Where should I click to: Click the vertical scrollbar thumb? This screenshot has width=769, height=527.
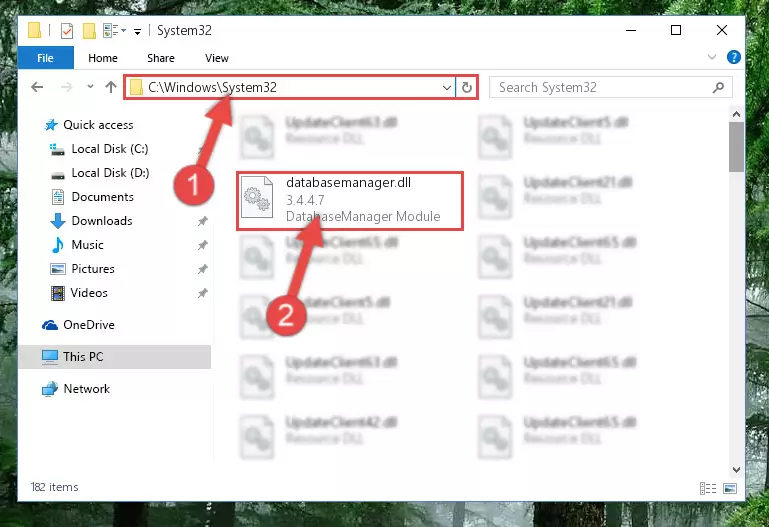(x=736, y=147)
